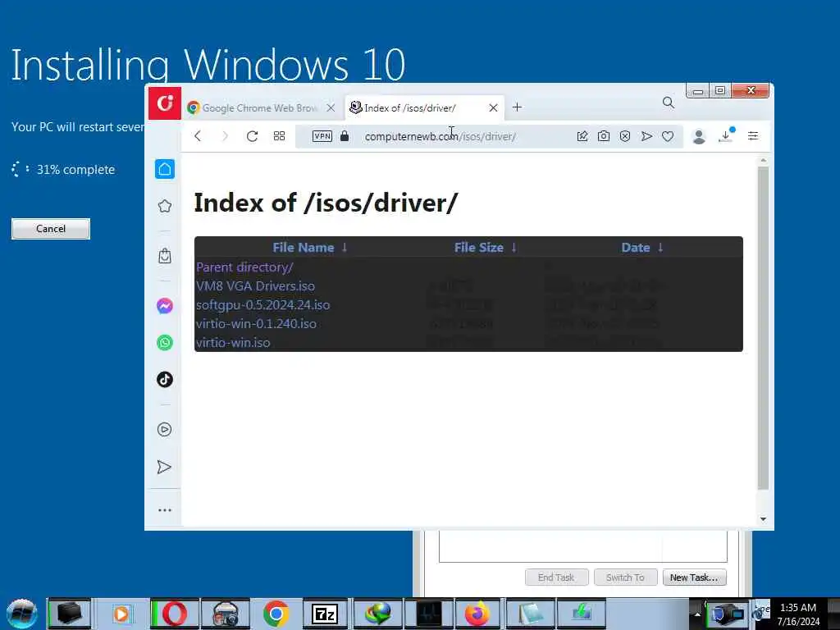Viewport: 840px width, 630px height.
Task: Click the ad blocker shield icon
Action: click(x=624, y=136)
